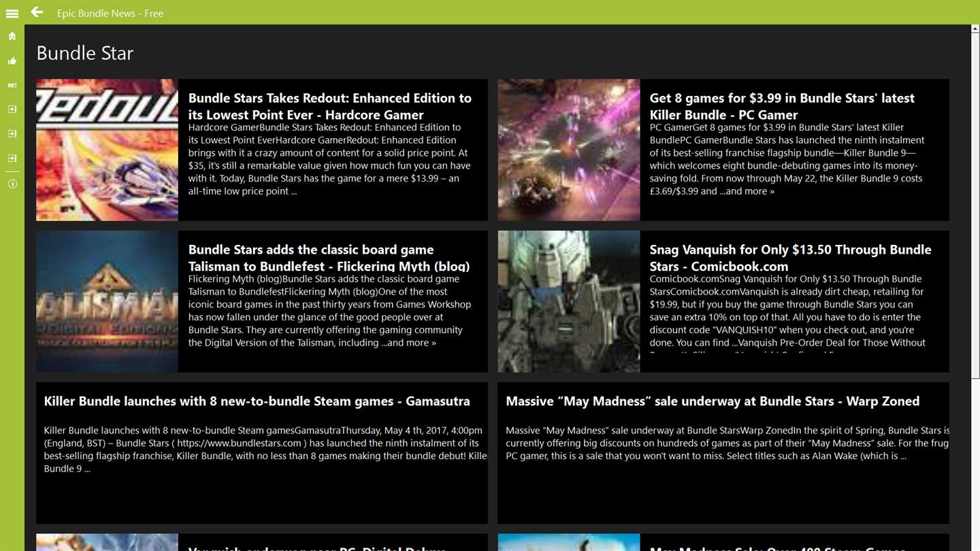Image resolution: width=980 pixels, height=551 pixels.
Task: Select the card-shaped icon below thumbs-up
Action: point(12,85)
